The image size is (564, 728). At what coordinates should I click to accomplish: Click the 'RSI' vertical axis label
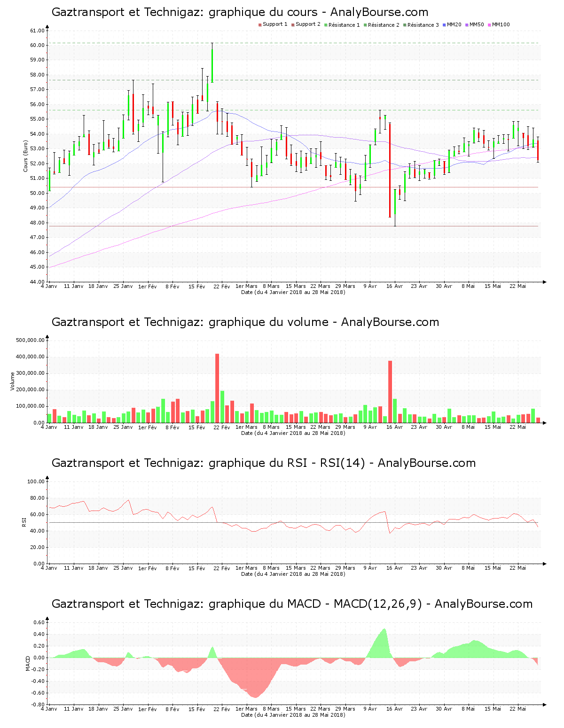(24, 522)
